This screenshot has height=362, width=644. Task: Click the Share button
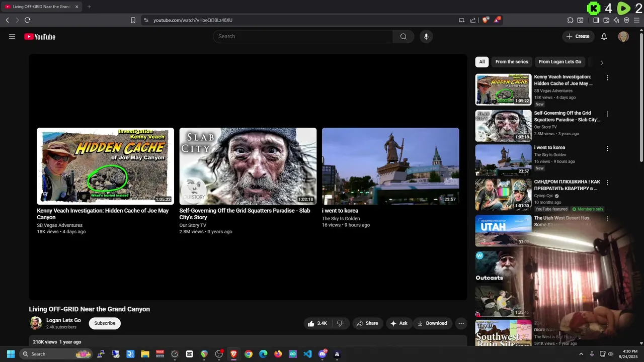pyautogui.click(x=367, y=323)
